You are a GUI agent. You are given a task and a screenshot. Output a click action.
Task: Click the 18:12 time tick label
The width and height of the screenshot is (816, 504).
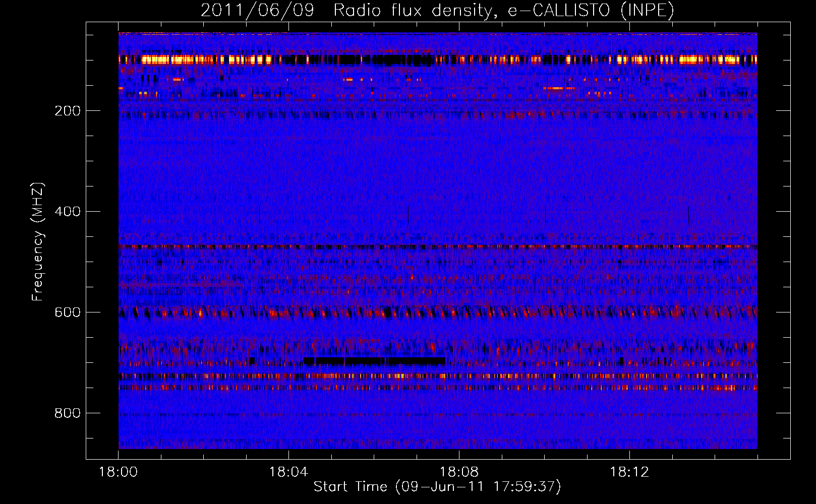click(629, 472)
